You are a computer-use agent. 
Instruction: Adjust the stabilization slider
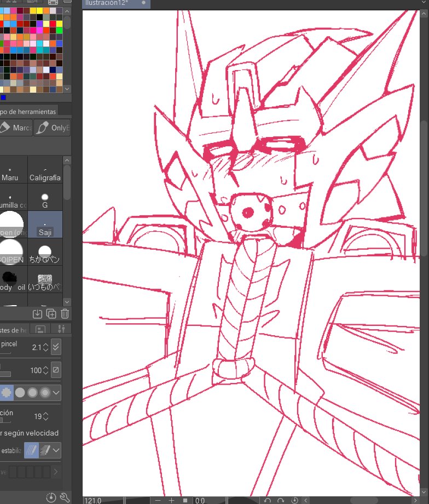click(5, 421)
